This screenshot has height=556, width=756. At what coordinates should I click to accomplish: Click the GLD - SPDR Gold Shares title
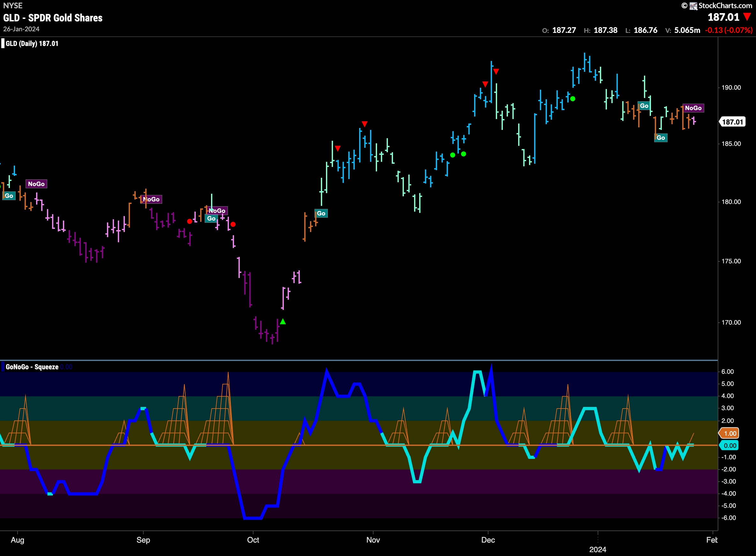(x=53, y=18)
